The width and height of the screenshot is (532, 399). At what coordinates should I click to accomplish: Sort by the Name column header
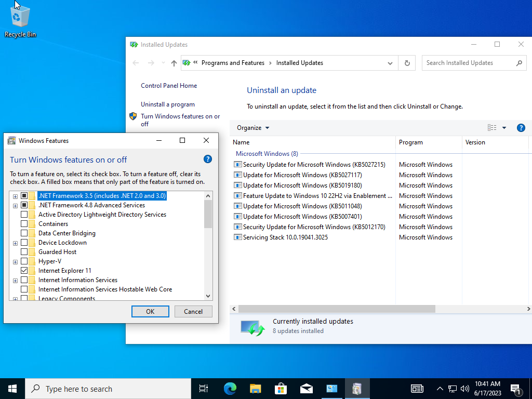[312, 142]
